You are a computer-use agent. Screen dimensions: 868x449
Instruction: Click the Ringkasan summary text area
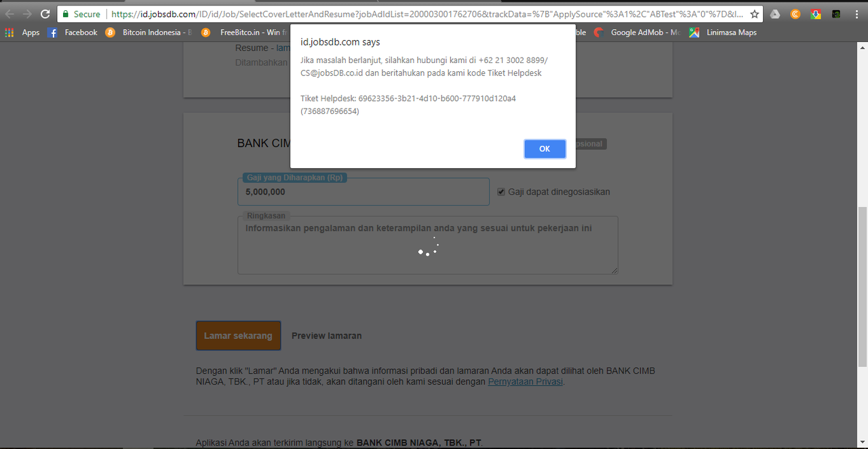point(427,246)
